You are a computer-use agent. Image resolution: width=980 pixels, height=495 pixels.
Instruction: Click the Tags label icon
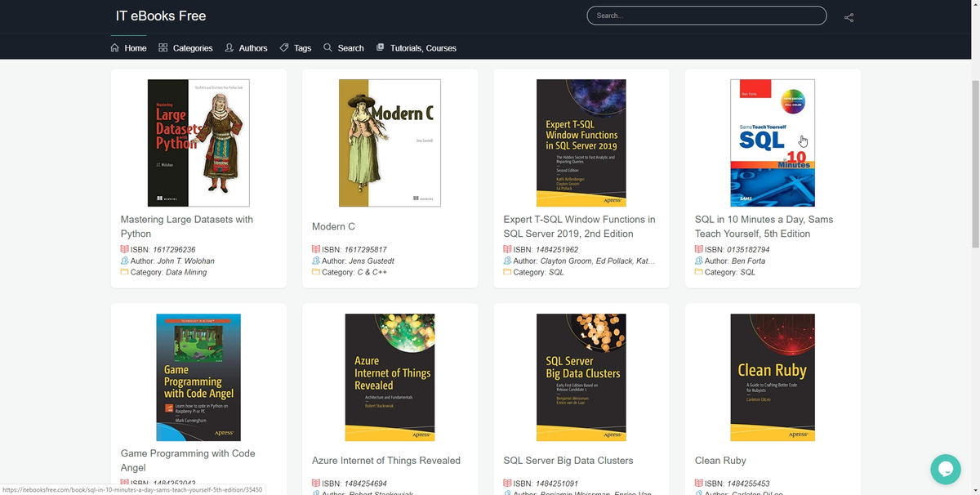[x=284, y=47]
